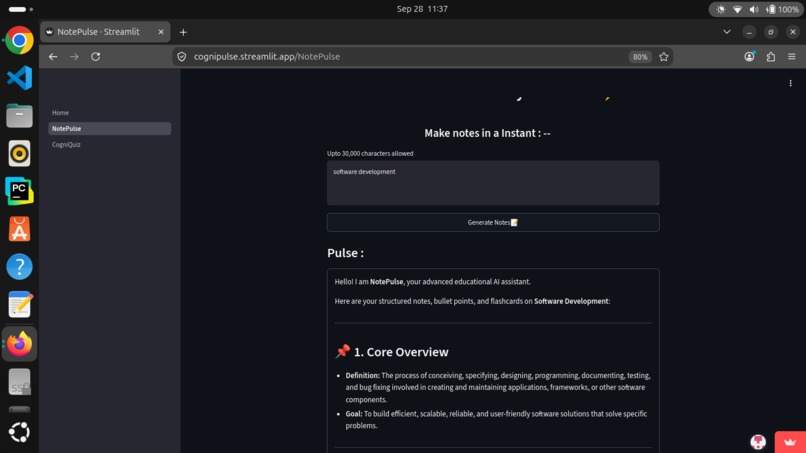The image size is (806, 453).
Task: Open the mounted ssd drive icon in dock
Action: tap(19, 382)
